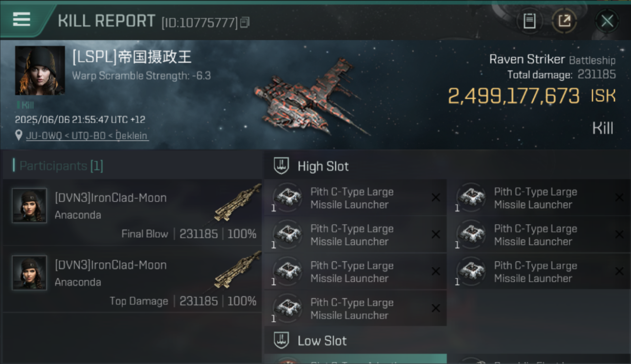Open the JU-OWQ location link
The width and height of the screenshot is (631, 364).
[86, 136]
